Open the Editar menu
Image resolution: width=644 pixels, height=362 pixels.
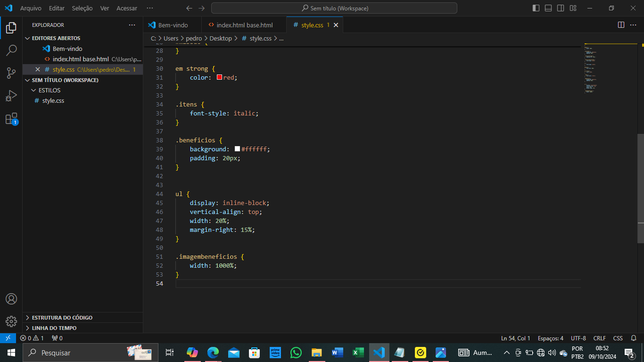coord(57,8)
